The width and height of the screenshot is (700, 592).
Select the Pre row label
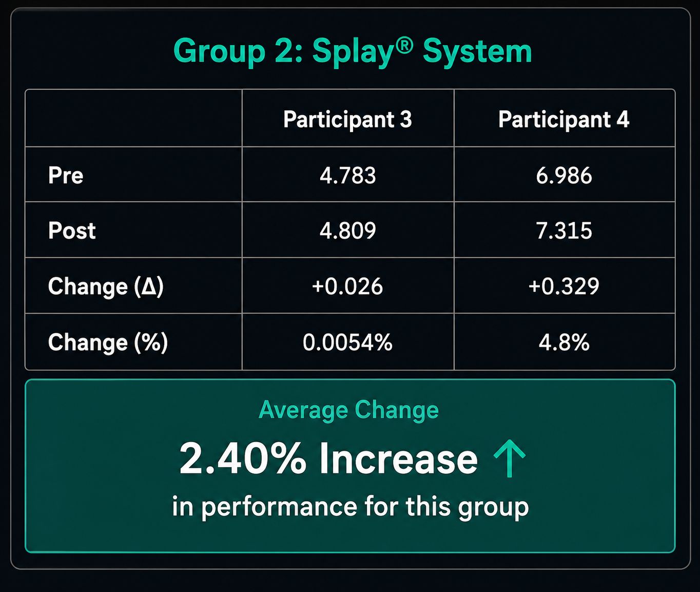click(x=66, y=176)
